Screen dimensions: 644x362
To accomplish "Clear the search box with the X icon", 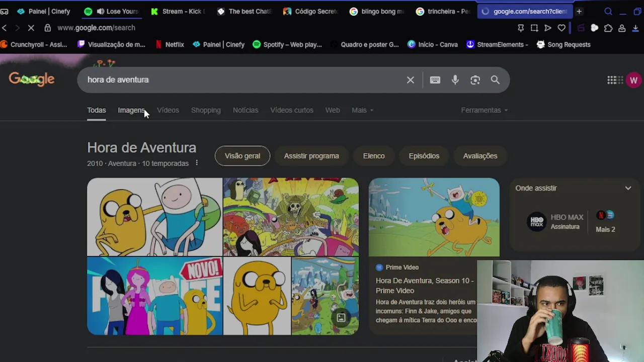I will point(411,80).
